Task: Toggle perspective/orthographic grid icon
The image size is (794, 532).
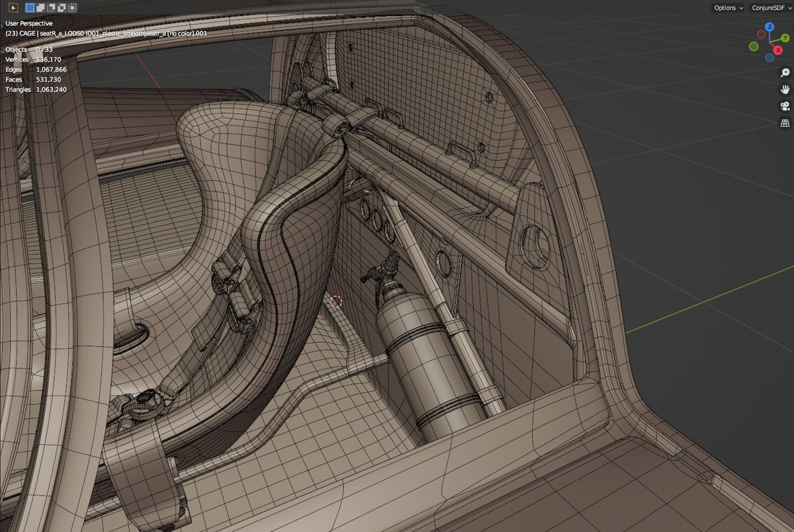Action: pyautogui.click(x=785, y=123)
